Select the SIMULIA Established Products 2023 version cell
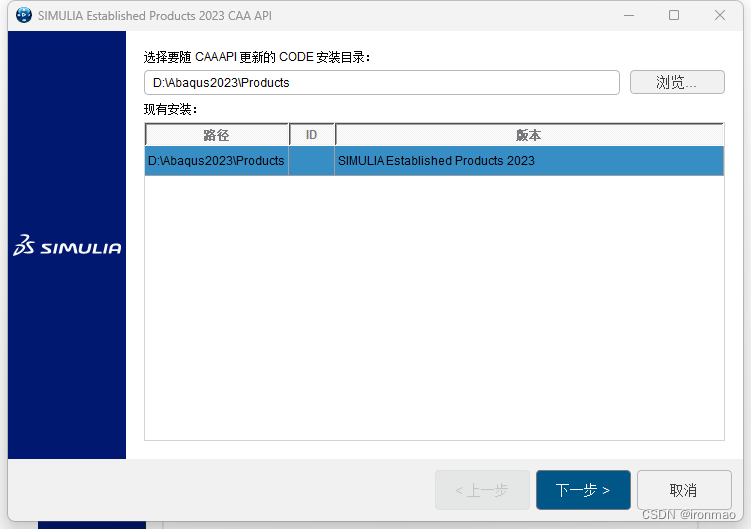751x529 pixels. pos(529,161)
